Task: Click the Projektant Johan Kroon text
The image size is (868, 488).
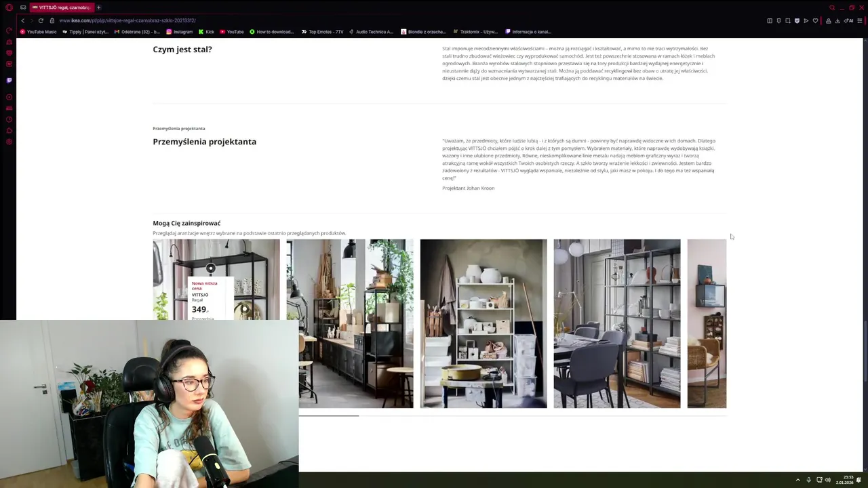Action: [468, 188]
